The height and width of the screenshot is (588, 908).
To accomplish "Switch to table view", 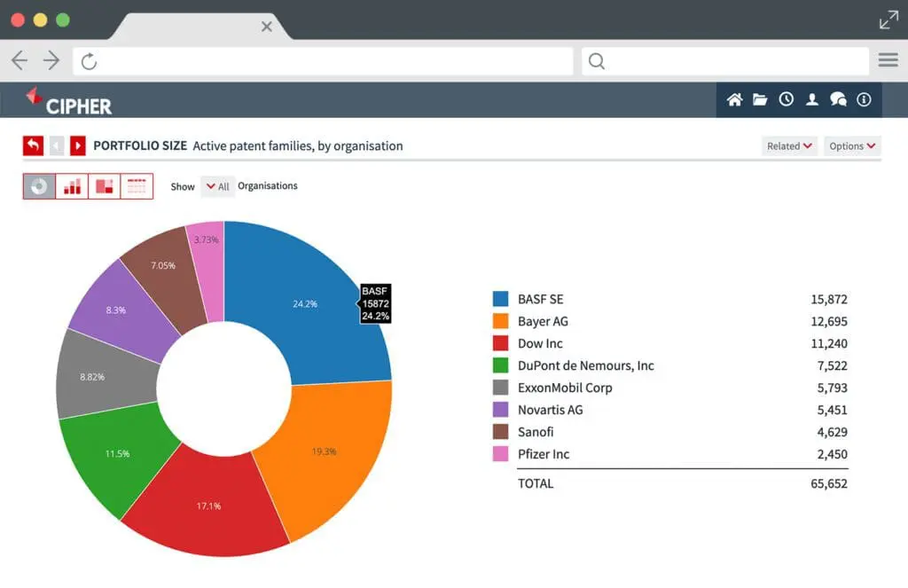I will click(x=137, y=186).
